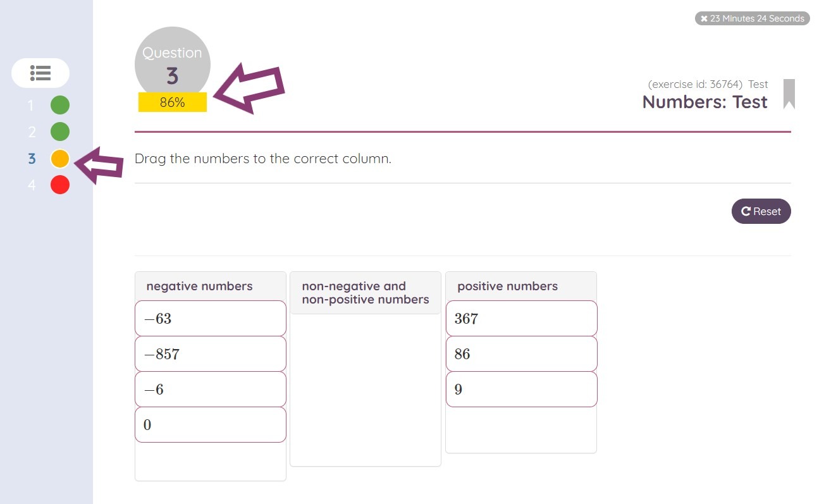Click the X icon on the timer badge
The width and height of the screenshot is (824, 504).
pos(703,18)
